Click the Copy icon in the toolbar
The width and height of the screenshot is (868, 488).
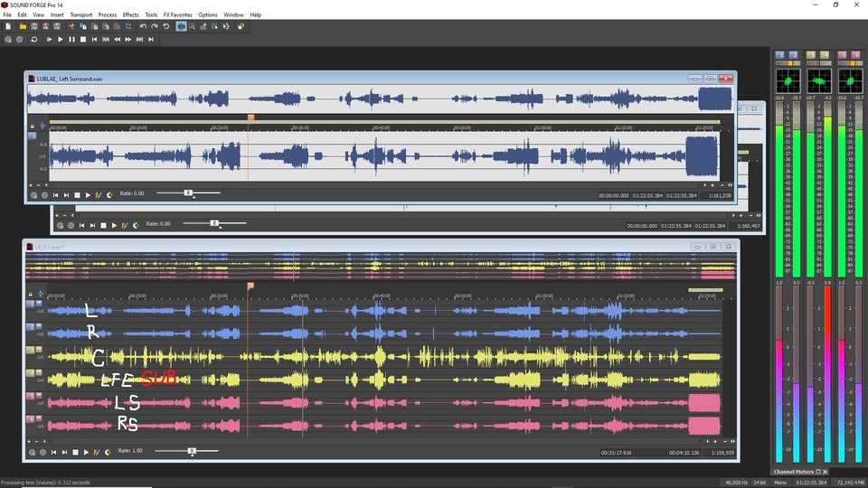83,26
